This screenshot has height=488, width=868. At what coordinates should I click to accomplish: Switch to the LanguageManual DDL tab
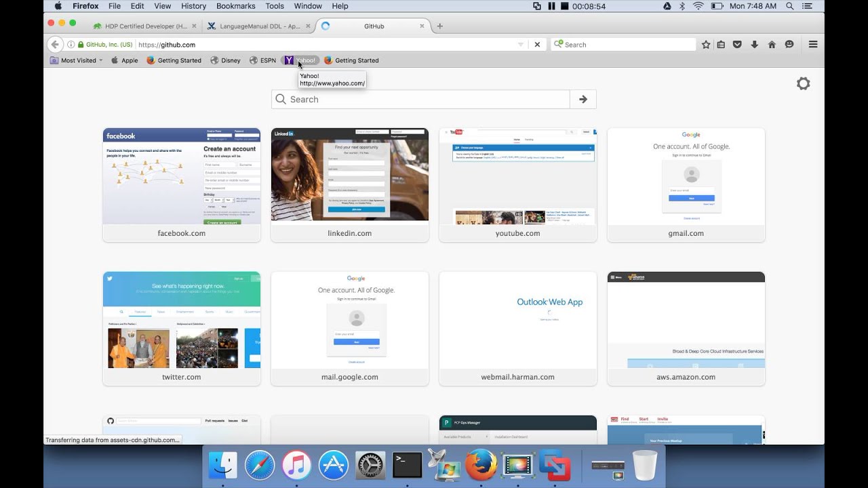coord(259,26)
